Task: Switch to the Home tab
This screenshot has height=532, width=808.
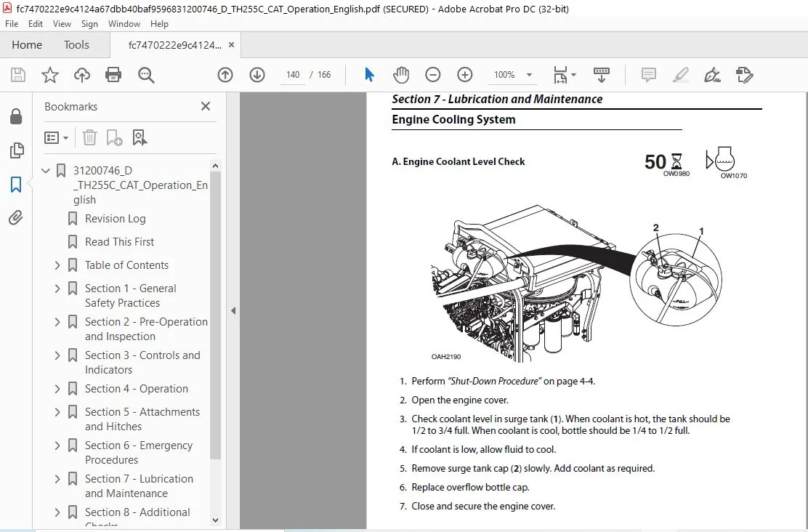Action: click(x=27, y=45)
